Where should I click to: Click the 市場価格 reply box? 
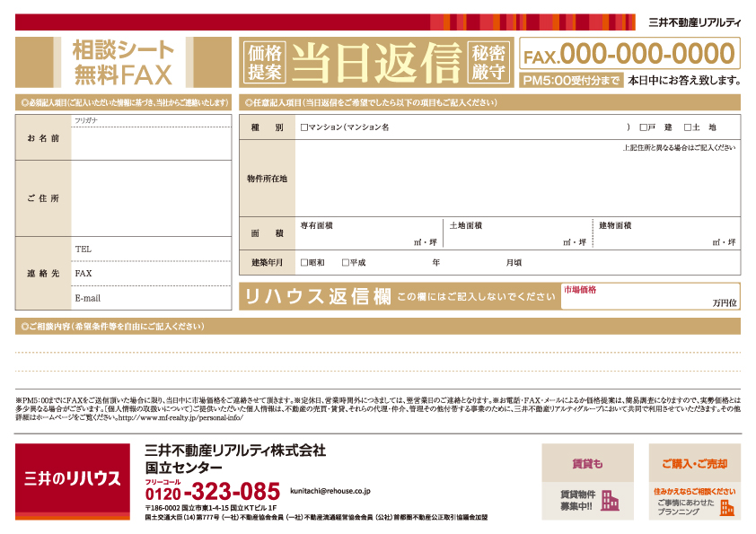click(x=650, y=296)
